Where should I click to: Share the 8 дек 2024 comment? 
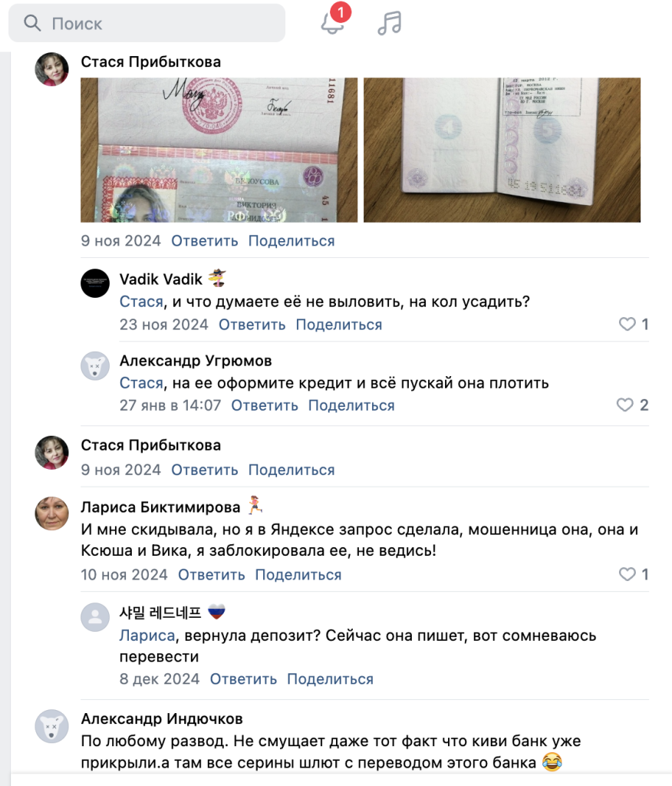click(x=330, y=679)
